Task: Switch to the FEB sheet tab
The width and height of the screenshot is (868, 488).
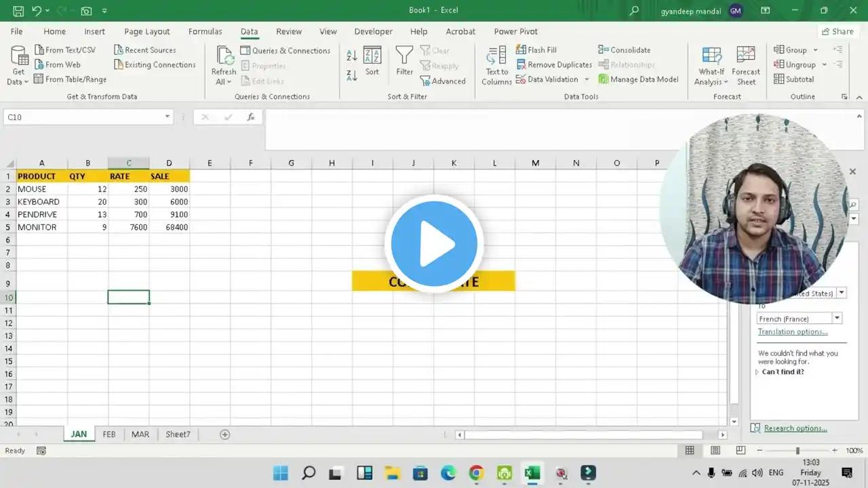Action: 109,434
